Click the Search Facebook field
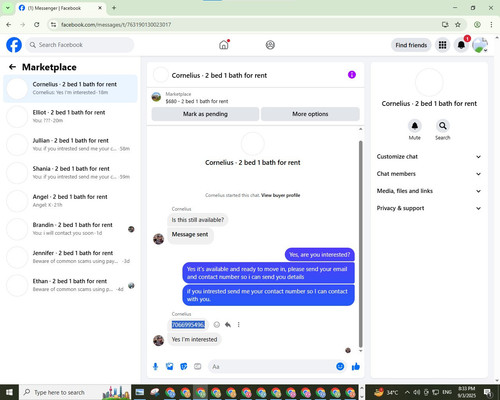 coord(80,45)
